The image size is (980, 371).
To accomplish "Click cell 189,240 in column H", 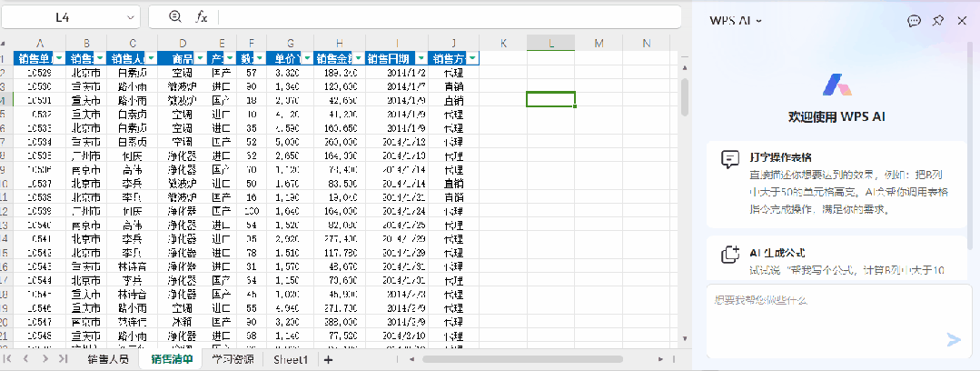I will 340,73.
